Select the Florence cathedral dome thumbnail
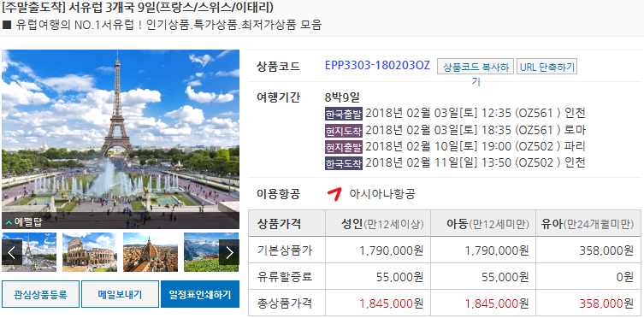The image size is (644, 318). point(151,252)
